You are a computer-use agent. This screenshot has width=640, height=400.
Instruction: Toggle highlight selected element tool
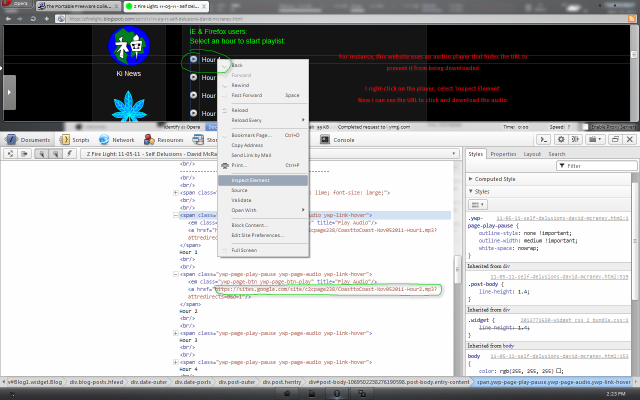click(56, 154)
